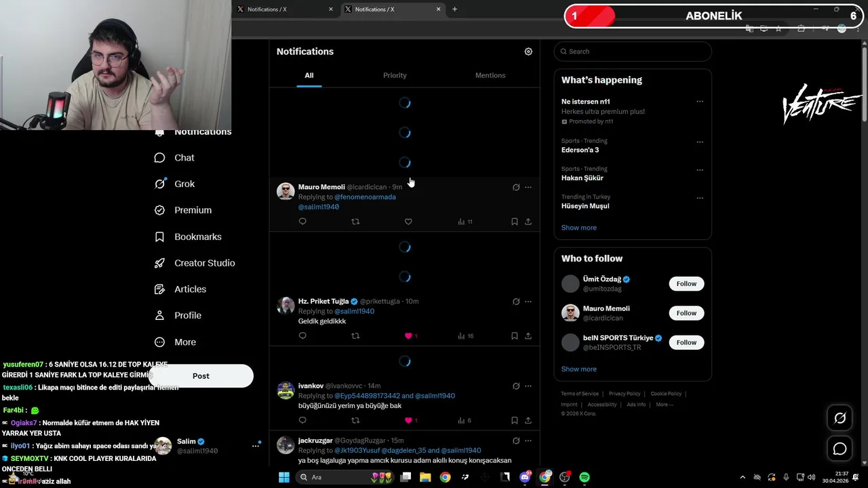Open File Explorer from the taskbar
868x488 pixels.
pyautogui.click(x=425, y=477)
